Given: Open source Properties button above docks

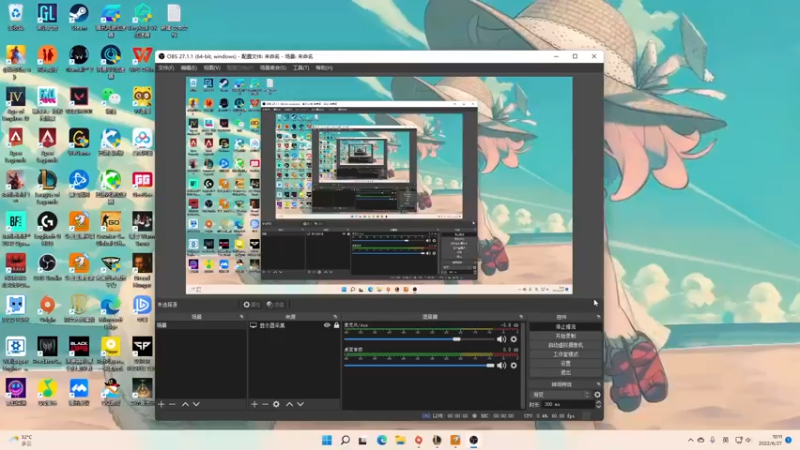Looking at the screenshot, I should coord(252,305).
